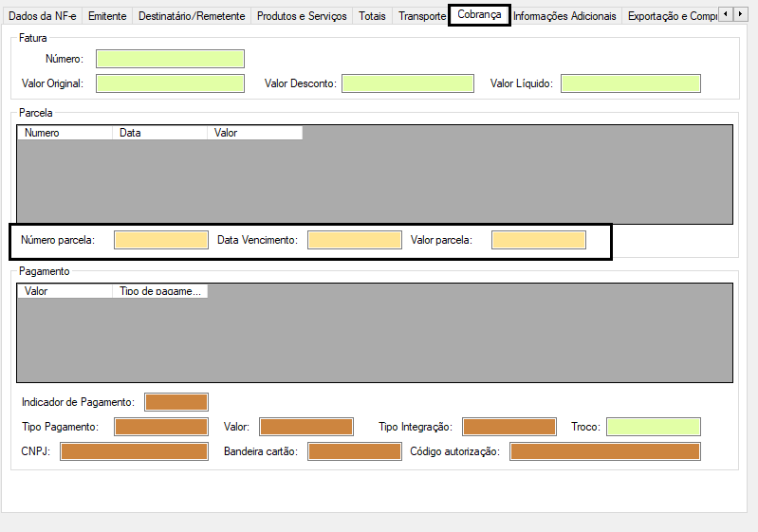This screenshot has width=758, height=532.
Task: Click the Valor field below the Pagamento grid
Action: tap(306, 427)
